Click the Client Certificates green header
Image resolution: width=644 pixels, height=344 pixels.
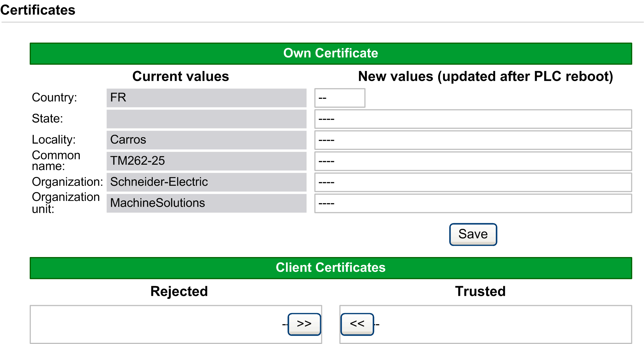click(330, 268)
